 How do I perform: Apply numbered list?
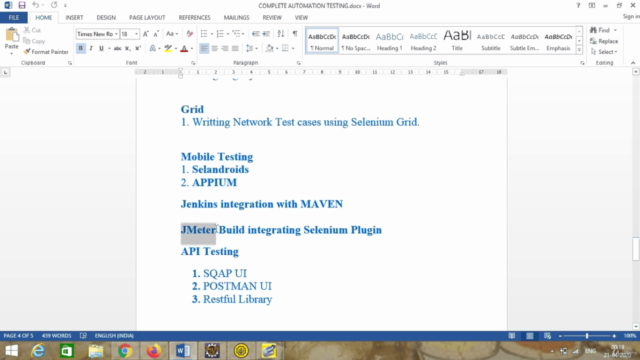(220, 34)
